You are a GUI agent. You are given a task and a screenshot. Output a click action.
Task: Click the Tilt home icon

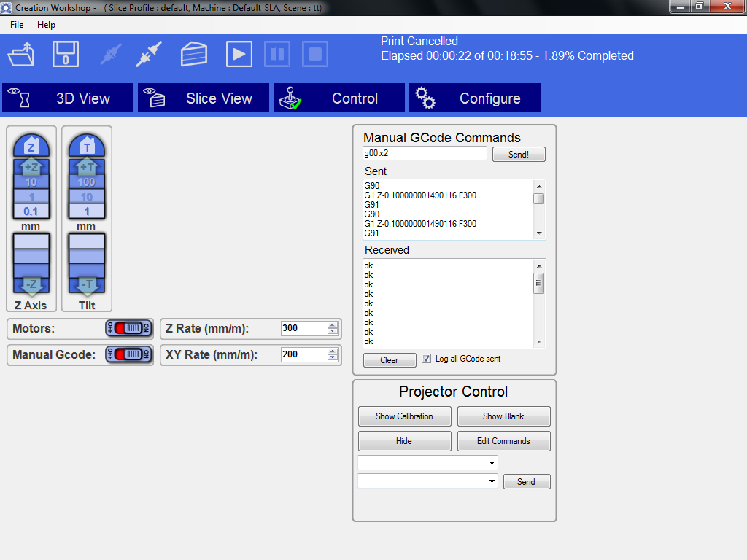[x=87, y=146]
